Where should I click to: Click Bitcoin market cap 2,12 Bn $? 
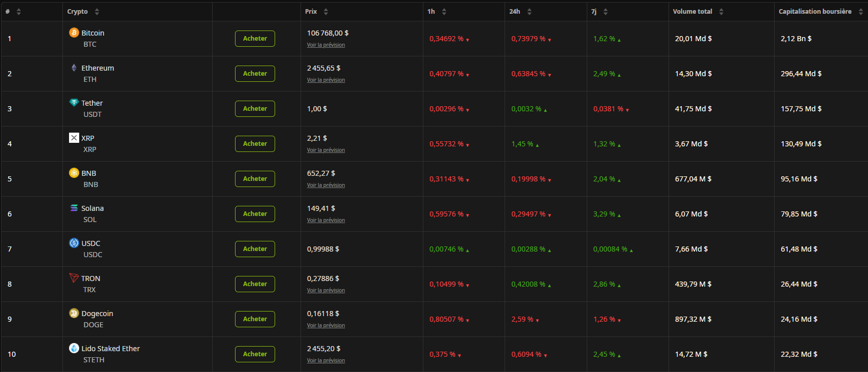[x=796, y=39]
